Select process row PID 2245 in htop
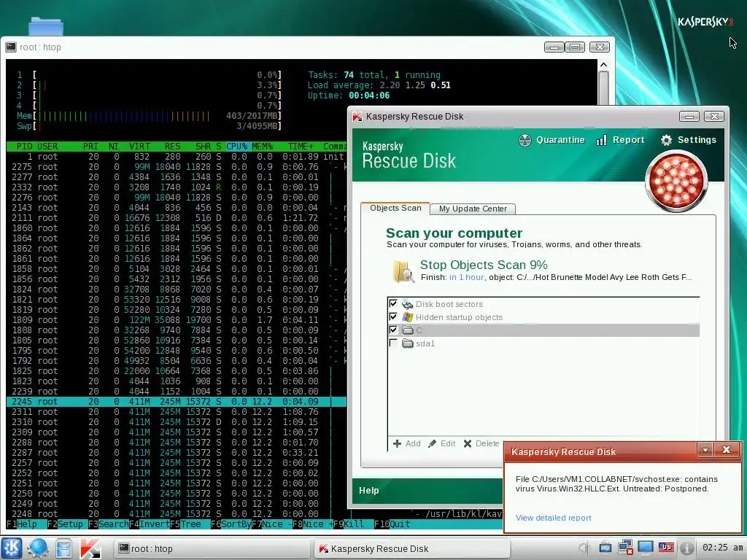The width and height of the screenshot is (747, 560). coord(177,402)
